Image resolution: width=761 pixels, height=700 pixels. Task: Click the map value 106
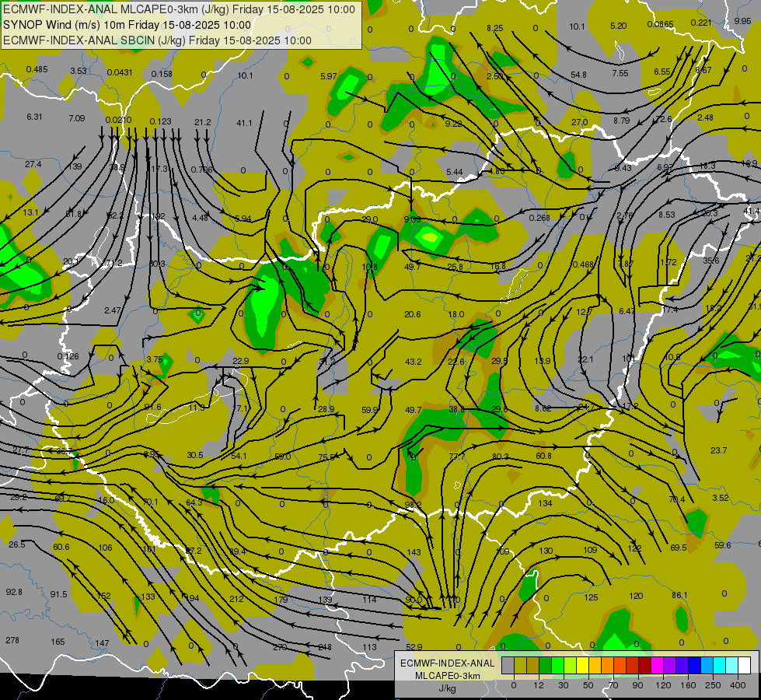click(x=105, y=548)
